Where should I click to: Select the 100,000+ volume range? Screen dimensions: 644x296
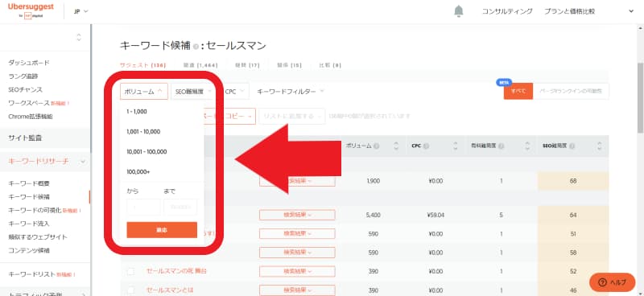(138, 171)
